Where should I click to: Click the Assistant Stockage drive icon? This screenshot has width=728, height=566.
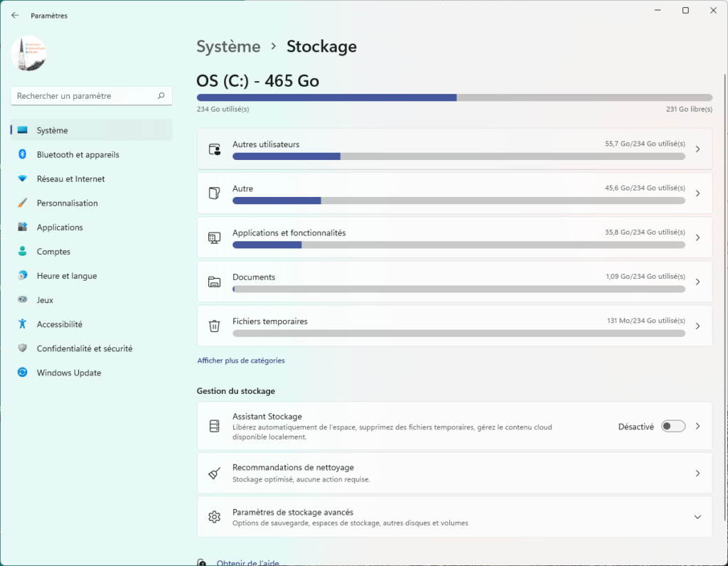point(214,426)
